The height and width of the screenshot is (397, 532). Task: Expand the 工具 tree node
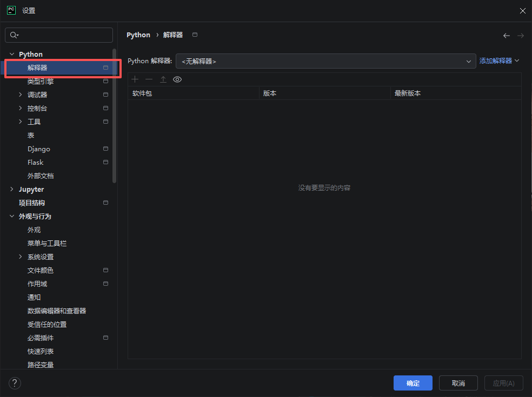pyautogui.click(x=21, y=122)
